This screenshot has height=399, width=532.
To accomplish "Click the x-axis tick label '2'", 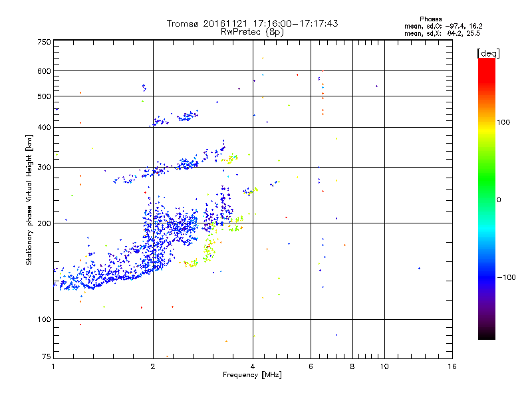I will 153,366.
